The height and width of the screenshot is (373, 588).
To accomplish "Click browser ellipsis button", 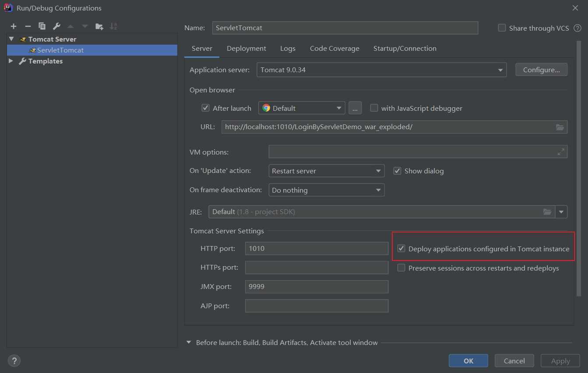I will 355,108.
